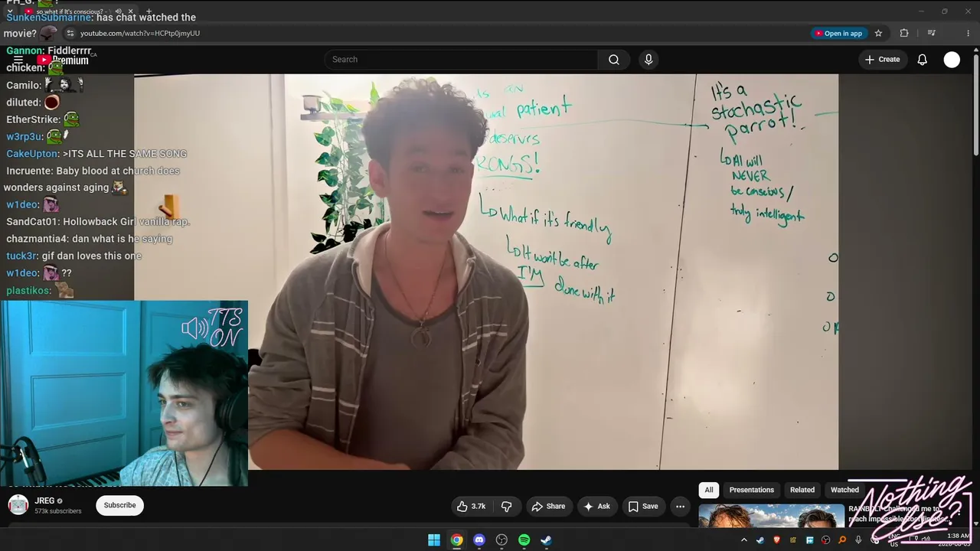Open Spotify from the taskbar

click(x=524, y=540)
